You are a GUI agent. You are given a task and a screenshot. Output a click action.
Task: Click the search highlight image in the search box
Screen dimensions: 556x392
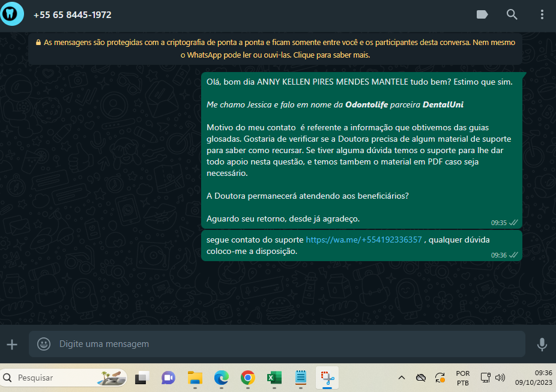[112, 378]
